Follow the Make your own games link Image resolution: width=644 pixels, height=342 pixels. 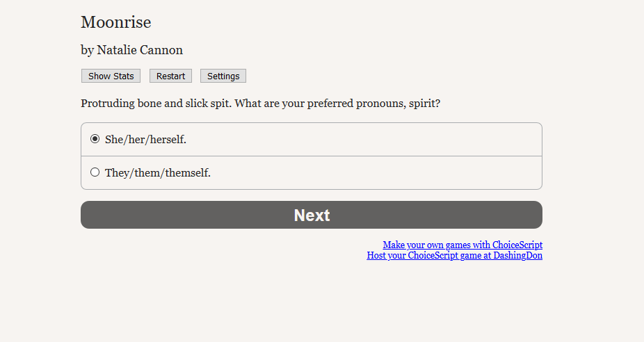[x=462, y=245]
